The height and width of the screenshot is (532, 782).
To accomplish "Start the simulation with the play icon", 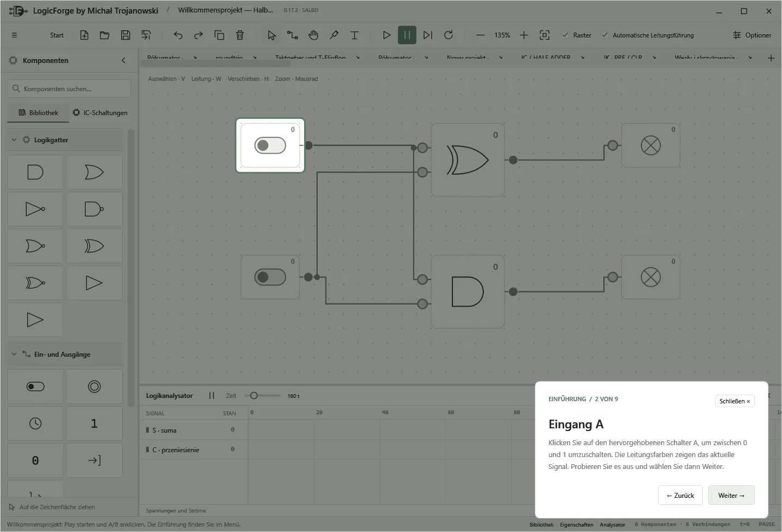I will [387, 35].
